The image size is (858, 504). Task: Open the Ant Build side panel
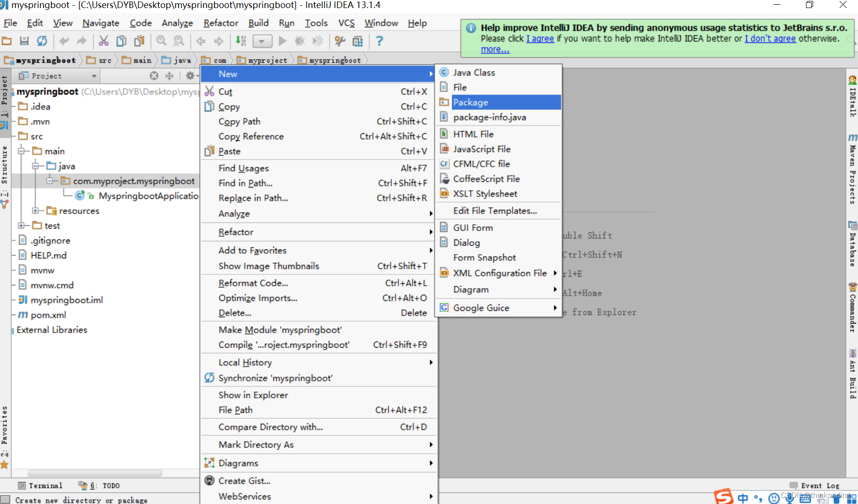852,374
